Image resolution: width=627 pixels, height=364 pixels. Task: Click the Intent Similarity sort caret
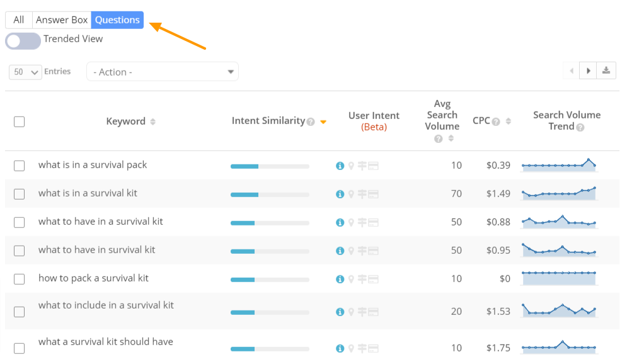point(323,121)
